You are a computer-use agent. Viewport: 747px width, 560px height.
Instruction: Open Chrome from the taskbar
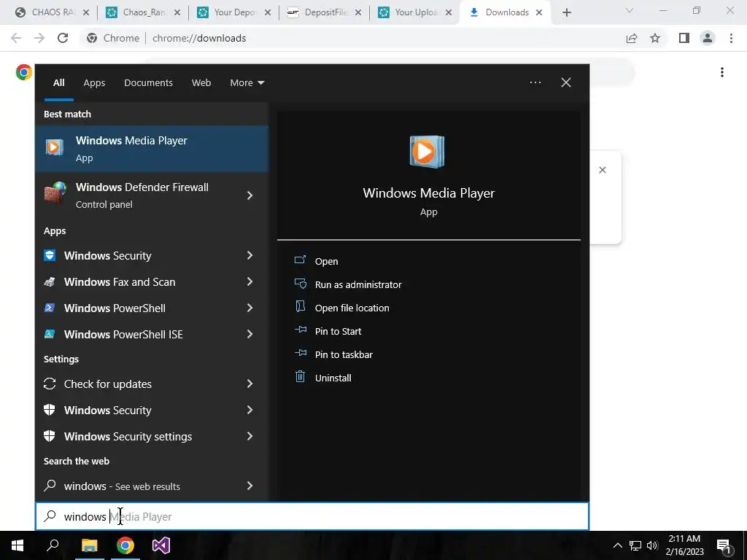pyautogui.click(x=125, y=545)
